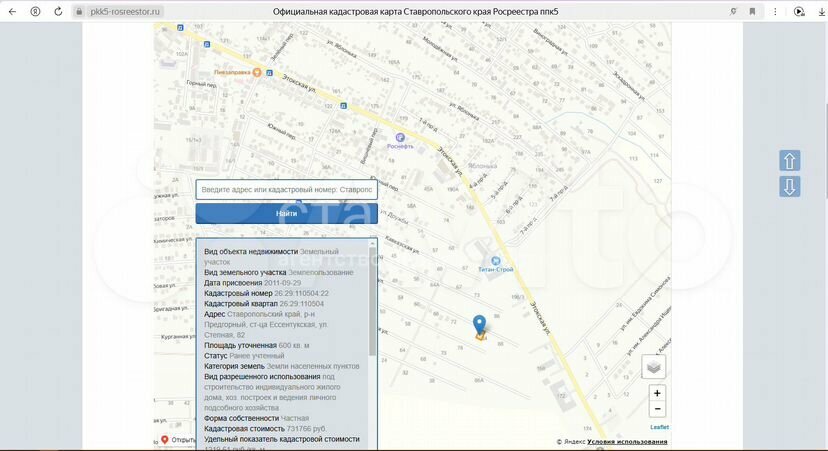Click the Виноградная ул. street label

pyautogui.click(x=551, y=42)
